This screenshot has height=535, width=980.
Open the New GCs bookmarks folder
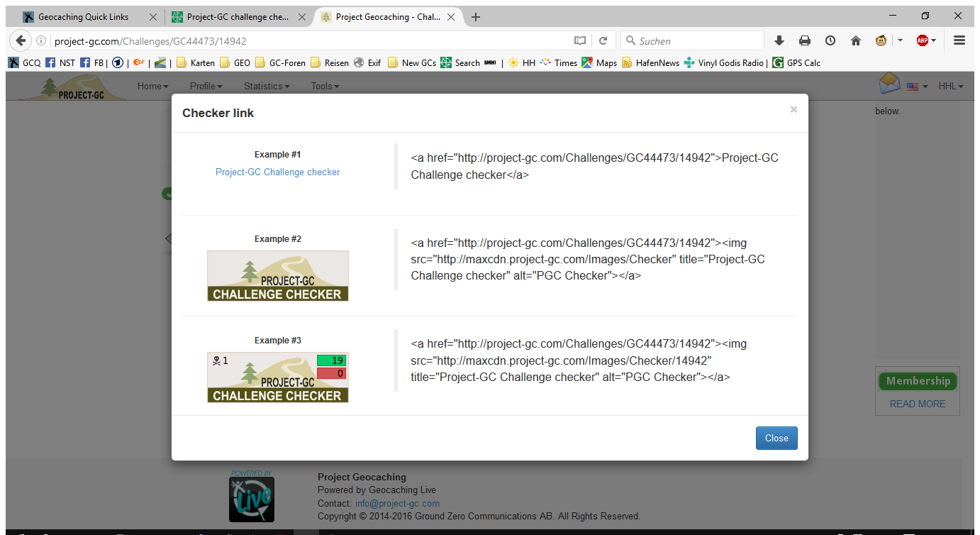click(x=411, y=63)
